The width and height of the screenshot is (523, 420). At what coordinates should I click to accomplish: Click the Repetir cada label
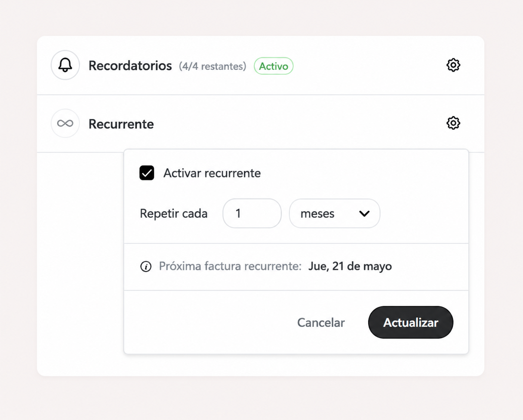[173, 214]
